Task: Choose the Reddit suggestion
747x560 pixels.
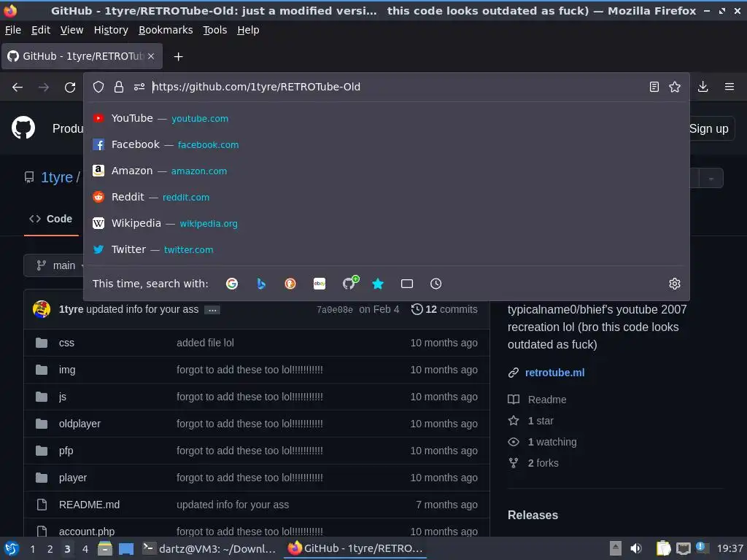Action: [387, 197]
